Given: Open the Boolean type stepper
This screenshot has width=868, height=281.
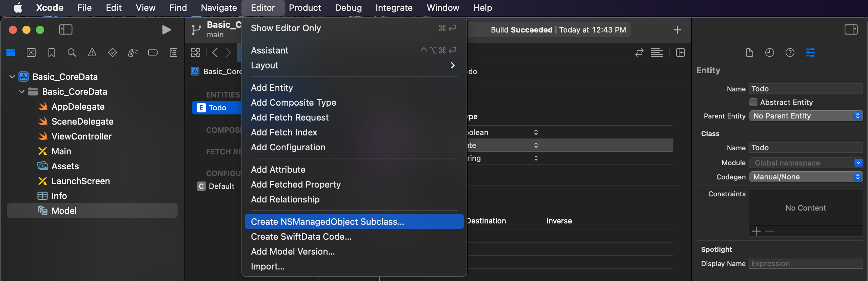Looking at the screenshot, I should tap(536, 132).
